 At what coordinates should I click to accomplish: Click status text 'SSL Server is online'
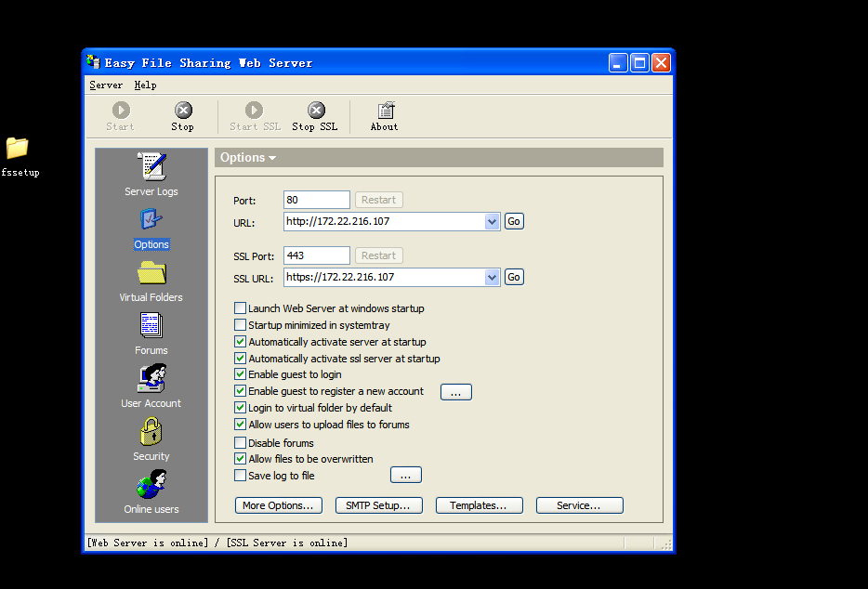click(287, 543)
